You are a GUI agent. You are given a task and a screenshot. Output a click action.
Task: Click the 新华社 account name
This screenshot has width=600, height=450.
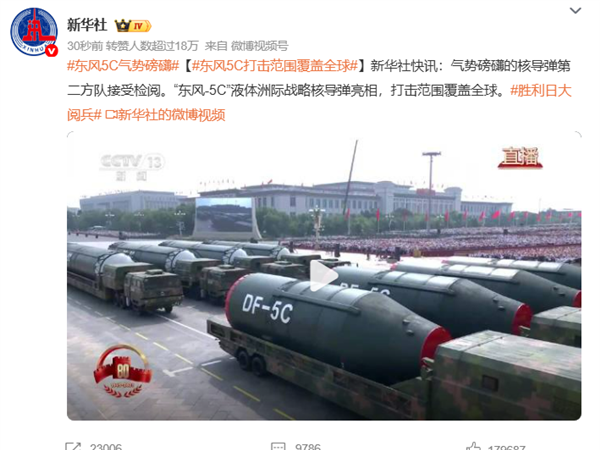(x=87, y=25)
